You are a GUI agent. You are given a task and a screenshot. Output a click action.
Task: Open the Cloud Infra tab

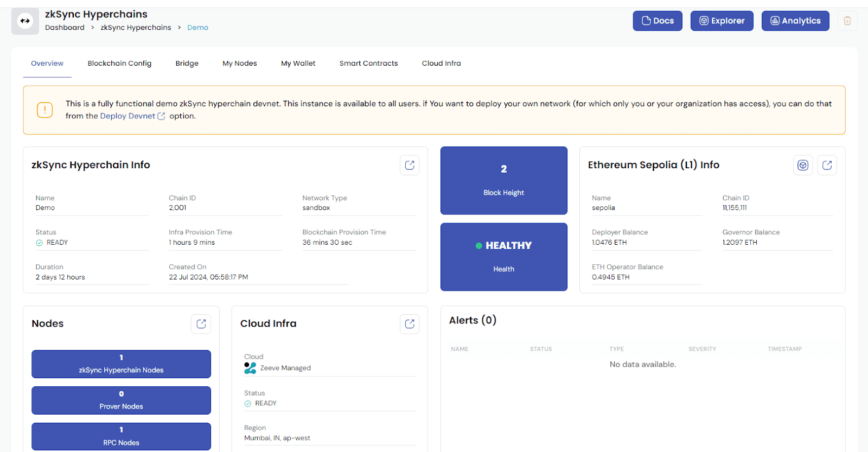point(442,63)
